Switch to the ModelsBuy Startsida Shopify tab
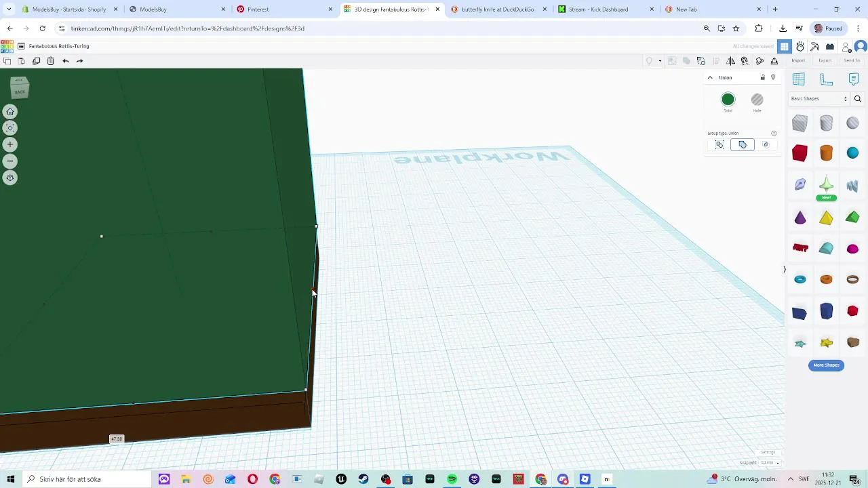The height and width of the screenshot is (488, 868). coord(70,9)
